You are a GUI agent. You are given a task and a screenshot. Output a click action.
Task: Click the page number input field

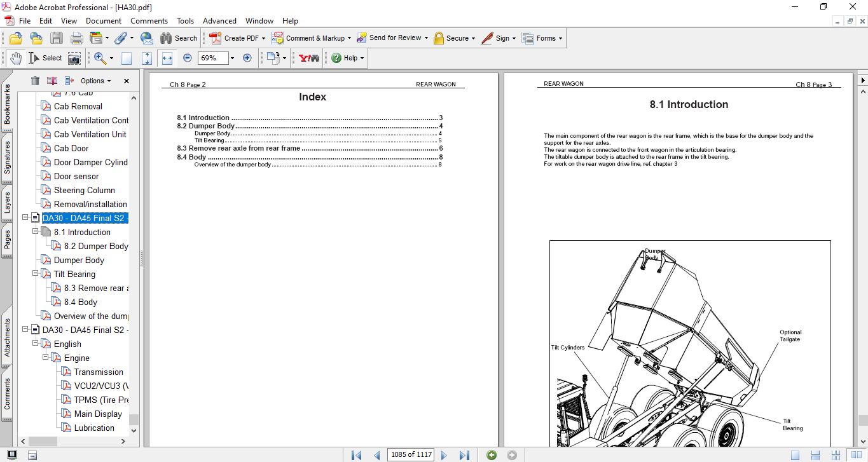point(411,455)
